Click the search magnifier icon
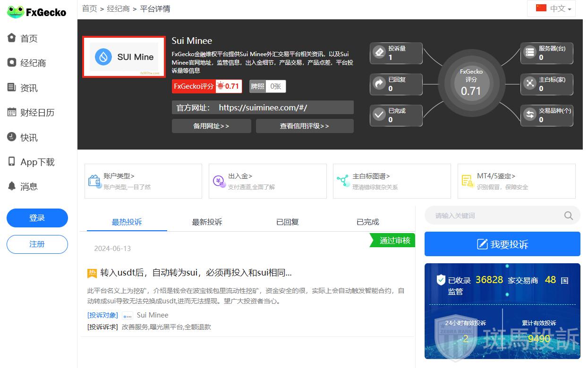 pyautogui.click(x=569, y=216)
